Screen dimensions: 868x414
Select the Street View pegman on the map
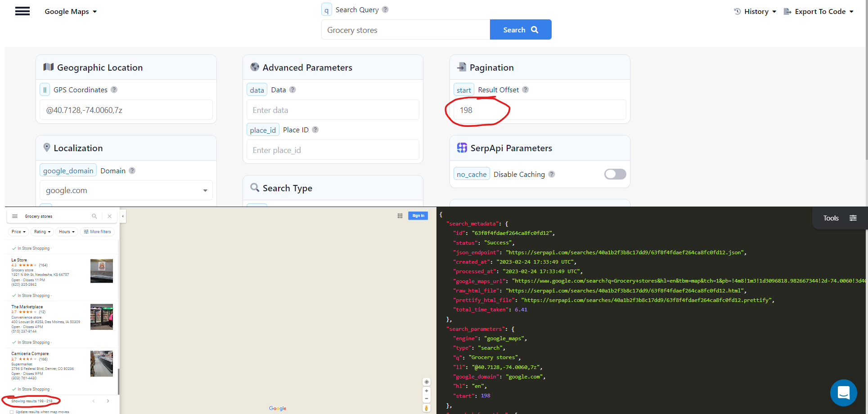coord(426,408)
